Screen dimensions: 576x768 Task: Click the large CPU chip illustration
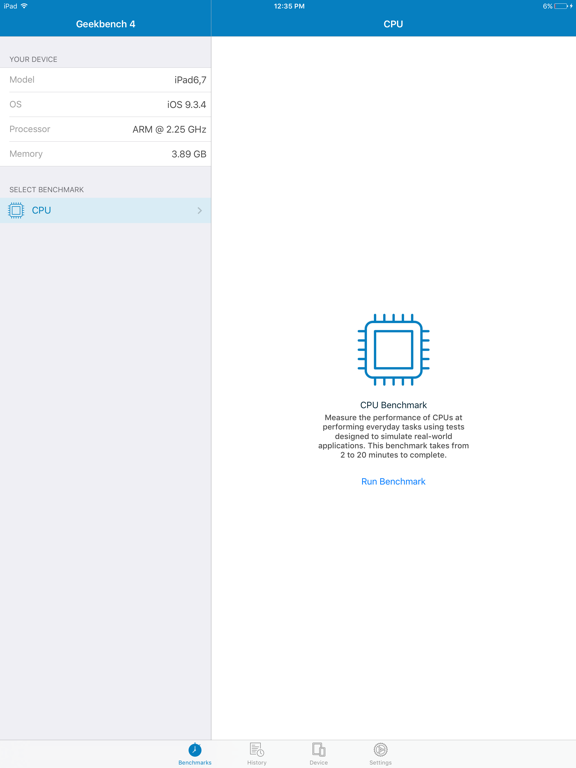coord(393,349)
